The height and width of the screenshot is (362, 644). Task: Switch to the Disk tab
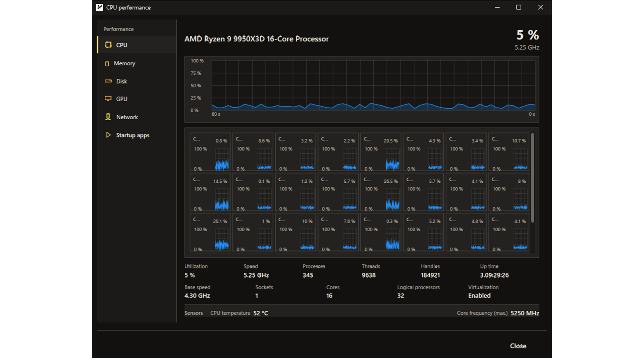pyautogui.click(x=137, y=81)
